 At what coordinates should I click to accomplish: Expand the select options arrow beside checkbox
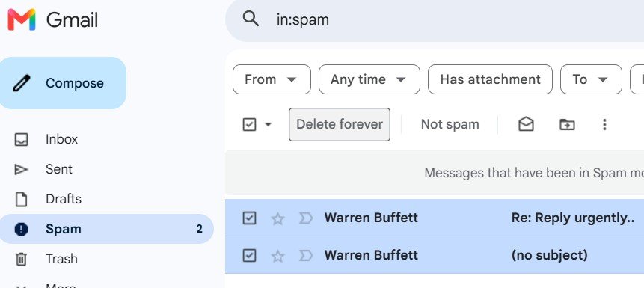[x=268, y=124]
